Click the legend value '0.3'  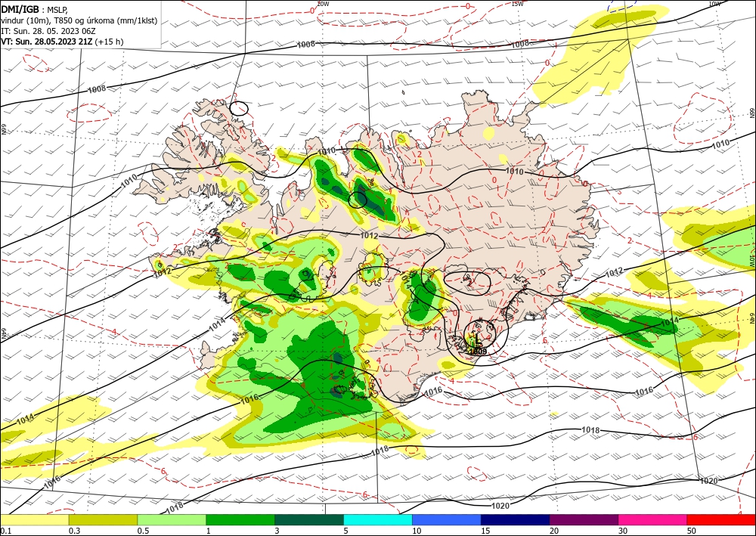click(74, 531)
